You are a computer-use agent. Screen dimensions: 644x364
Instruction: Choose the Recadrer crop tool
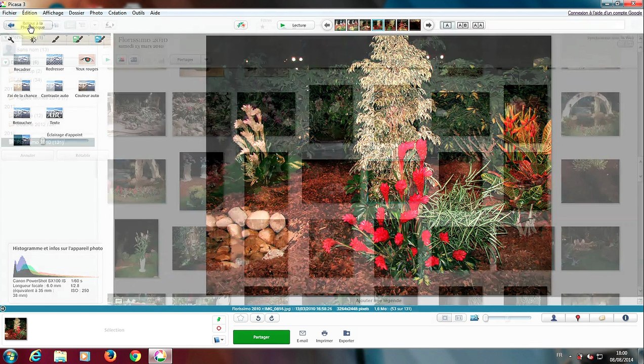(22, 63)
